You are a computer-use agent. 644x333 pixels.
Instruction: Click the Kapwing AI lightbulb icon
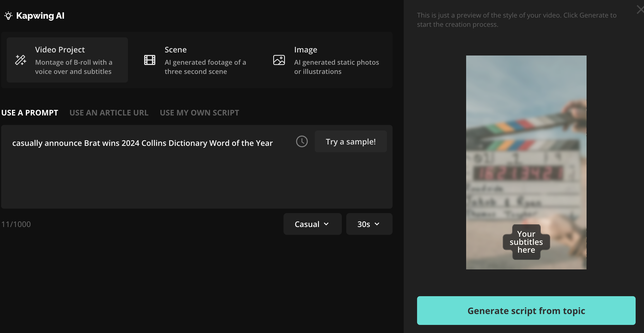coord(8,16)
